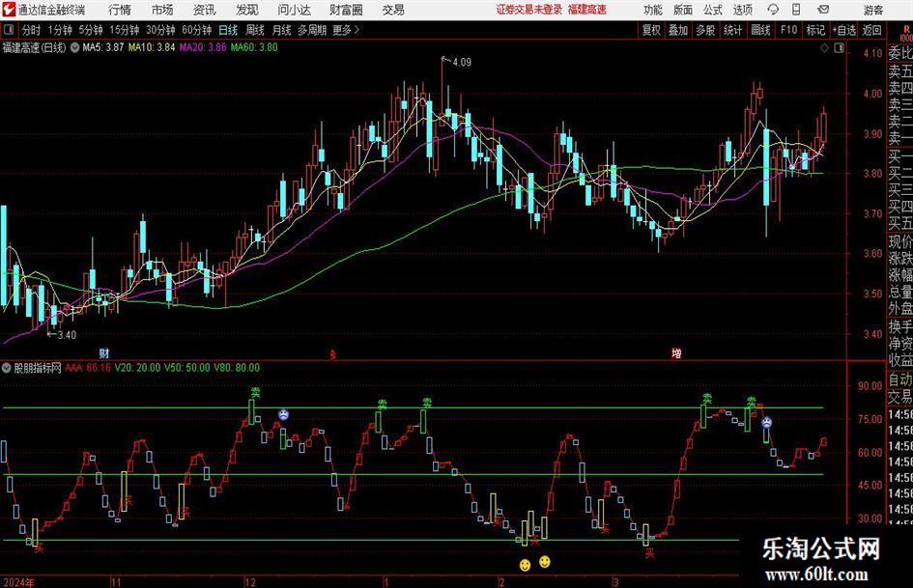Click the AAA: 66.16 indicator value
This screenshot has width=913, height=588.
click(87, 368)
